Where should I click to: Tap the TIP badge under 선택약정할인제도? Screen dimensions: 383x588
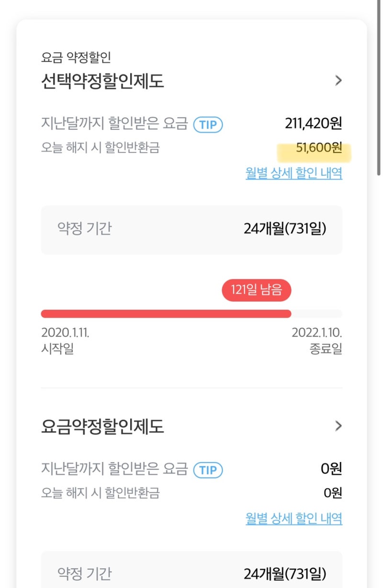[x=208, y=125]
